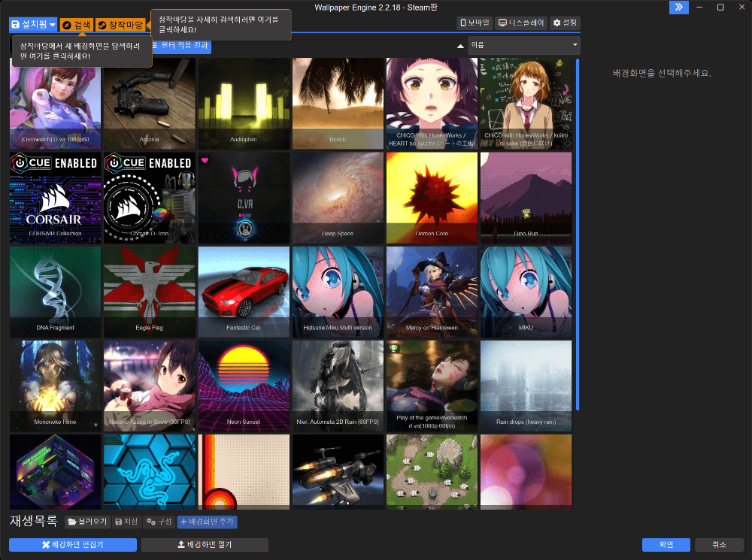Click 배경화면 추가 (Add wallpaper) button

coord(208,522)
